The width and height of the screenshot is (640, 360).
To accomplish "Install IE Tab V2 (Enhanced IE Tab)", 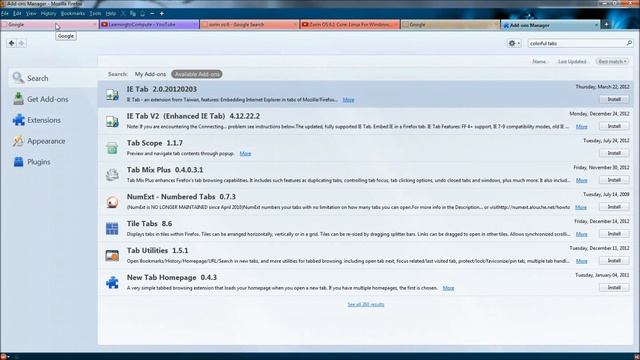I will [614, 126].
